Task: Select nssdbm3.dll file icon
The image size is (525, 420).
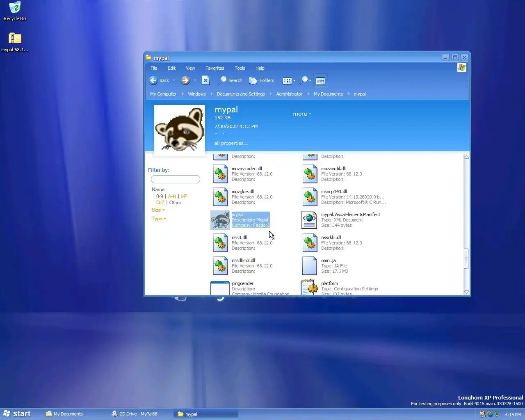Action: pos(220,266)
